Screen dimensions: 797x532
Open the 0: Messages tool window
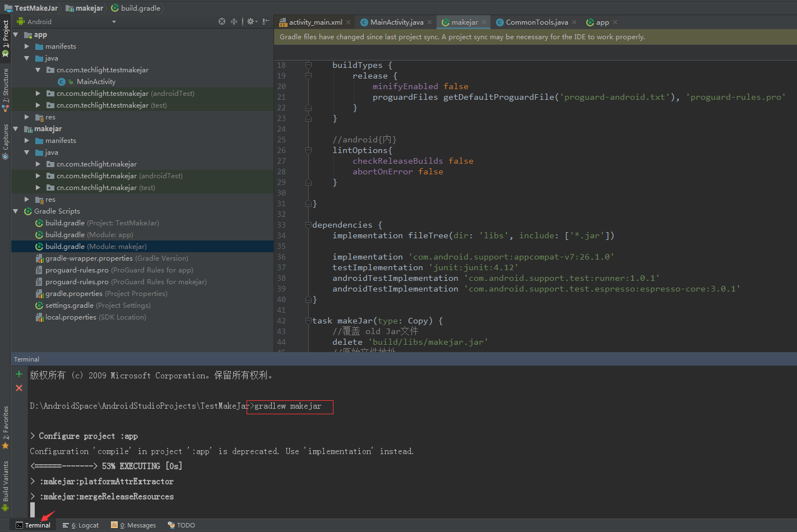click(133, 525)
